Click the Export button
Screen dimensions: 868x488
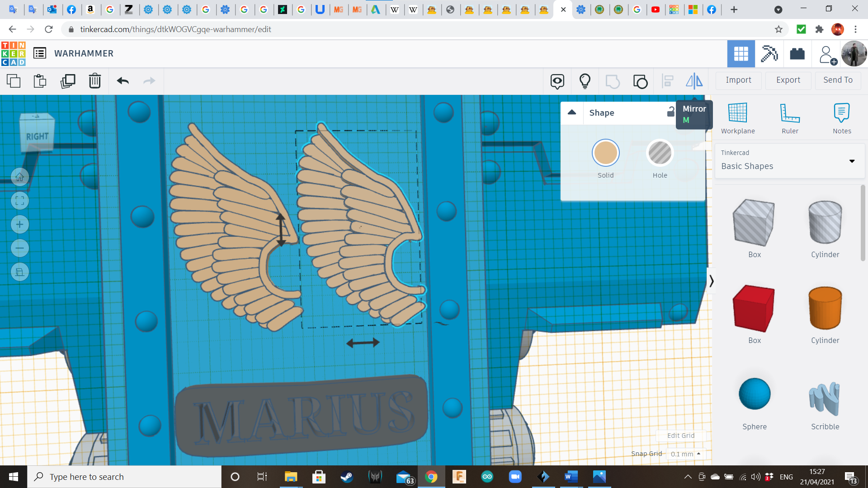point(788,80)
